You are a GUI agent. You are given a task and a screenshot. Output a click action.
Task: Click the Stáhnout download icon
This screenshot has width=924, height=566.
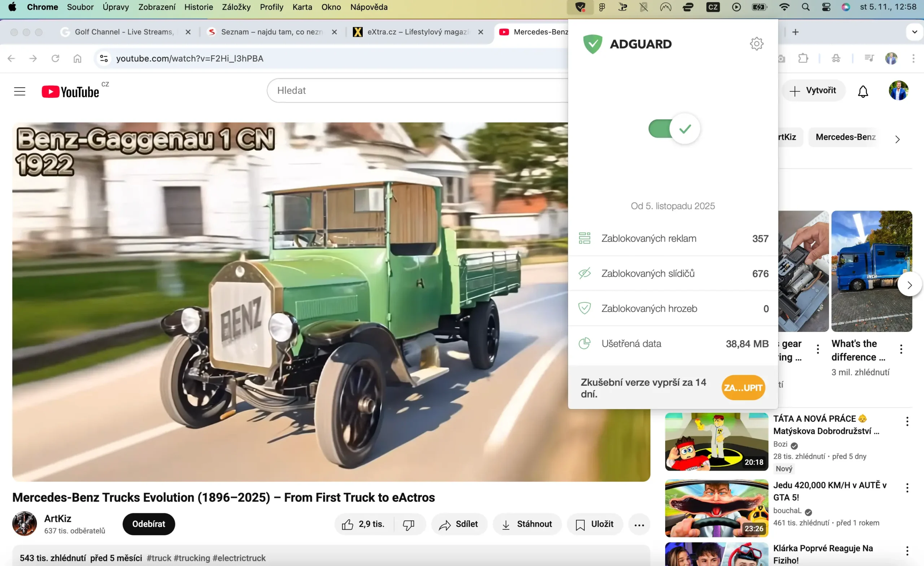506,524
